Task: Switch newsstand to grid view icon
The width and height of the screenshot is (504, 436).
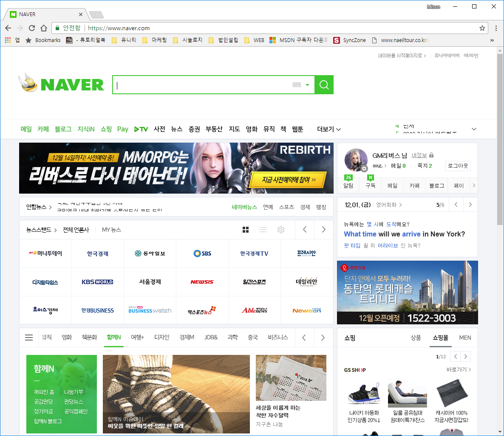Action: (x=246, y=230)
